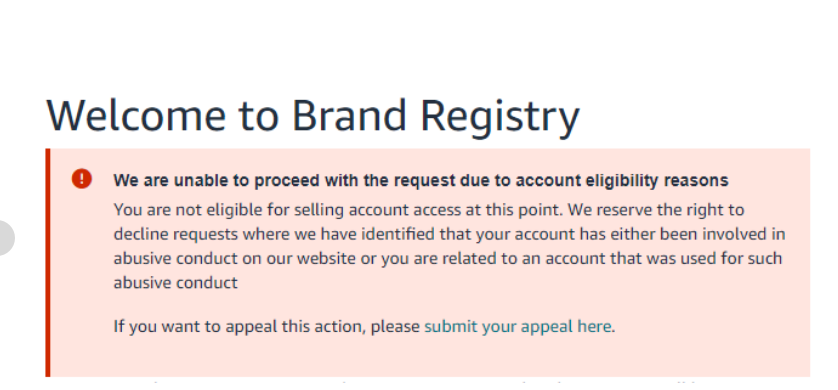
Task: Click the line starting decline requests where
Action: pyautogui.click(x=449, y=235)
